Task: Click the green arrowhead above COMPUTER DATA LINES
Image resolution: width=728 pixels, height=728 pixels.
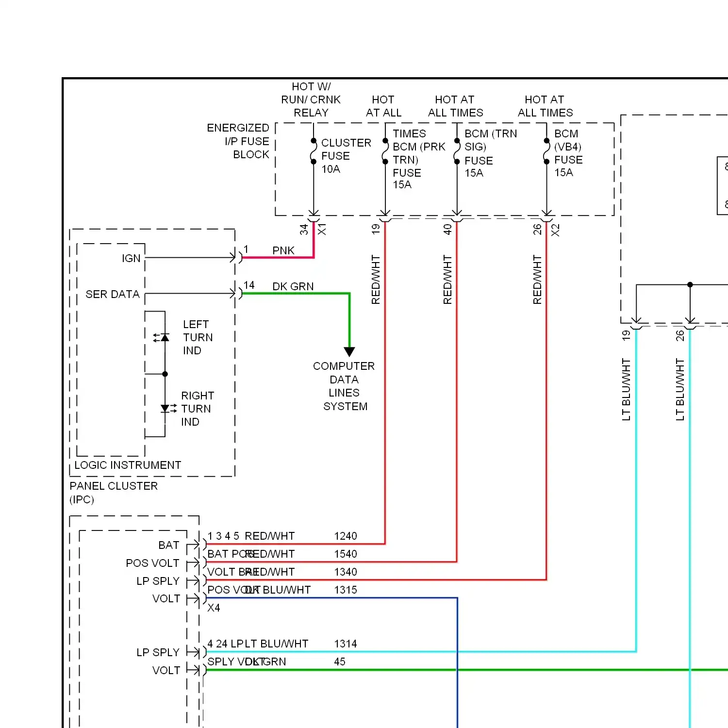Action: point(349,352)
